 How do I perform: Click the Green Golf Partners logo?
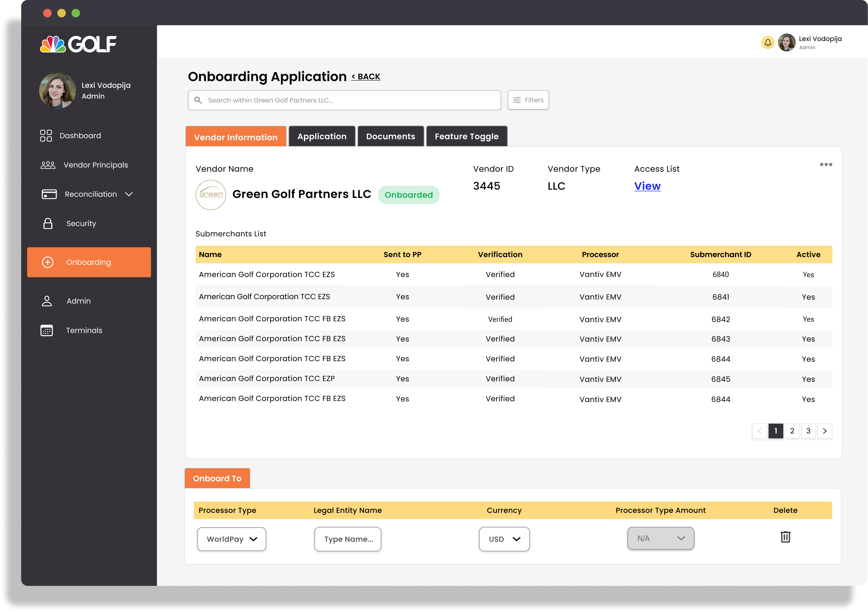coord(211,195)
